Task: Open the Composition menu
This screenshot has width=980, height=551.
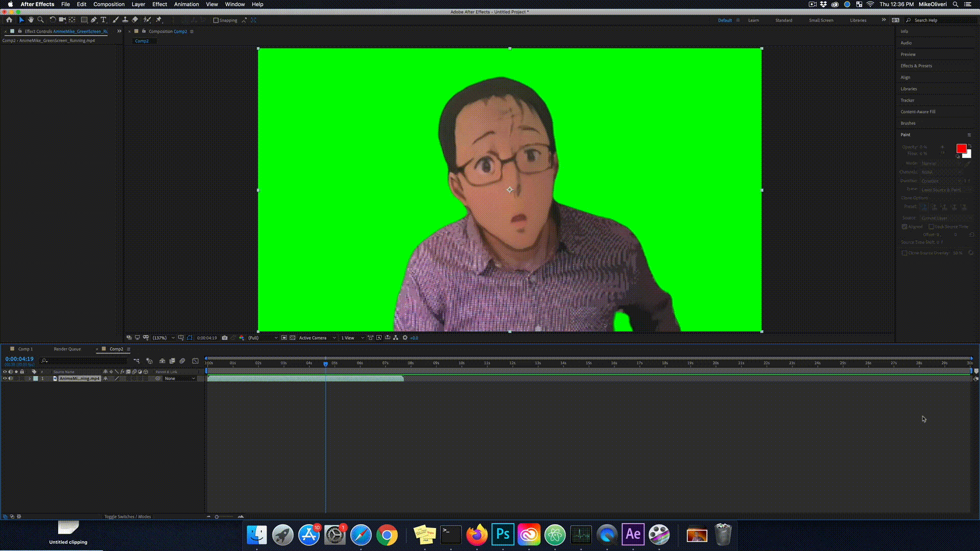Action: [x=109, y=4]
